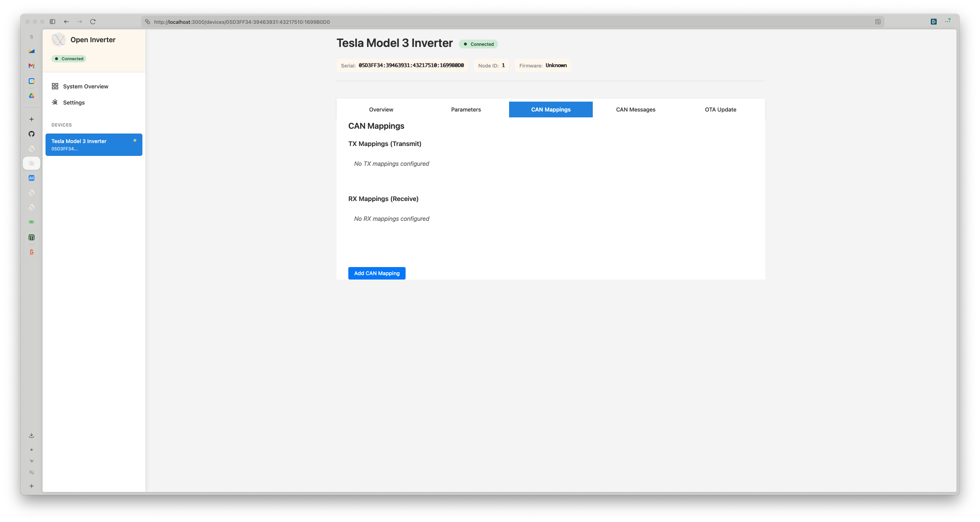Switch to the CAN Messages tab
This screenshot has width=980, height=522.
click(635, 109)
